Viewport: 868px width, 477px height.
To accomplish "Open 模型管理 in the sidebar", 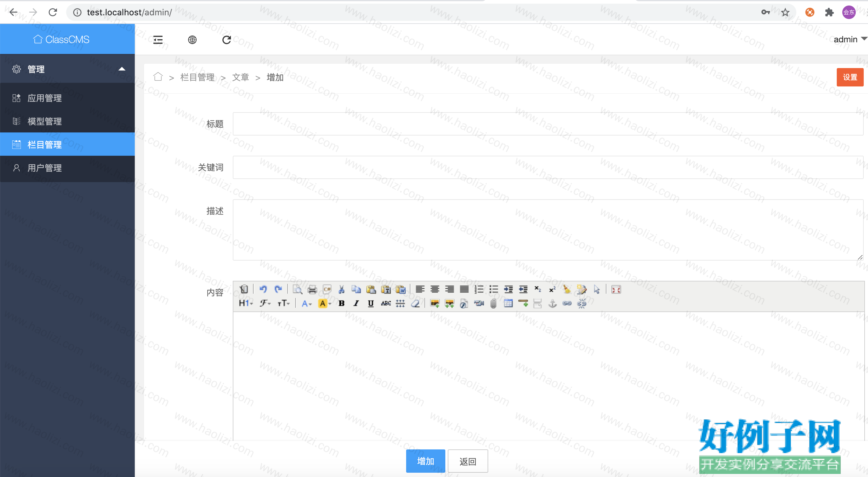I will 67,121.
